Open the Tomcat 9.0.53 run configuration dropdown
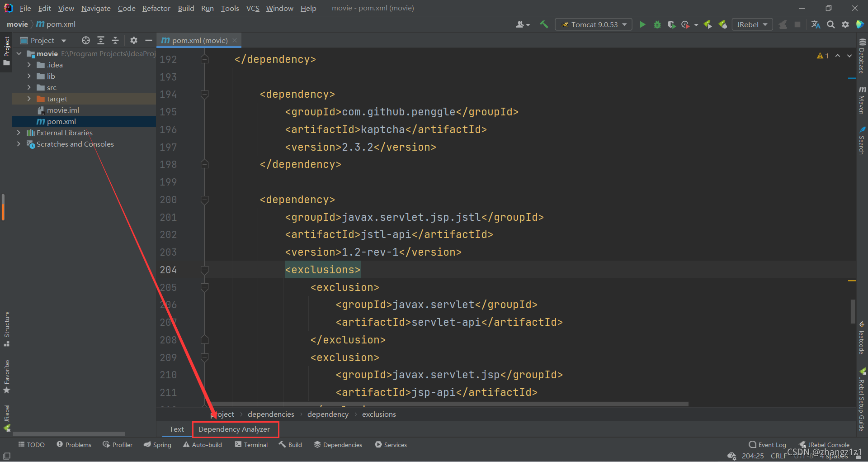 click(x=594, y=24)
